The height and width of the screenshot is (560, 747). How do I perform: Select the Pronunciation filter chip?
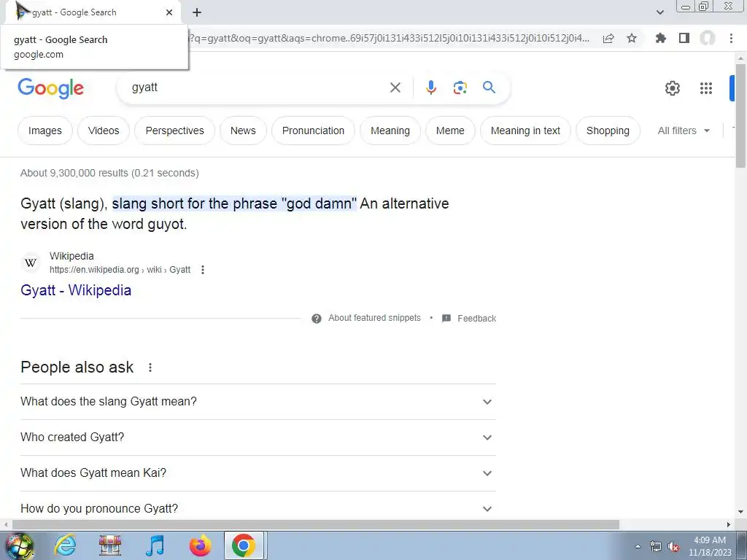[313, 131]
